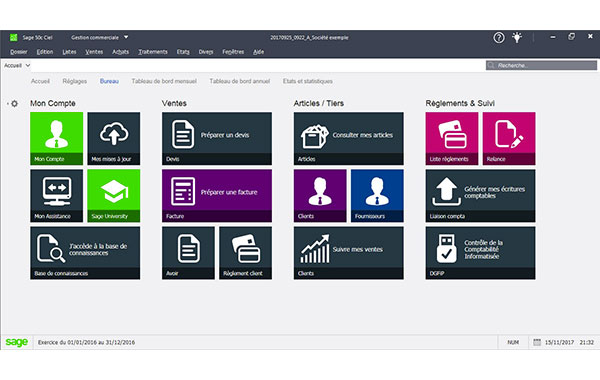
Task: Click the window title Société exemple
Action: [x=309, y=38]
